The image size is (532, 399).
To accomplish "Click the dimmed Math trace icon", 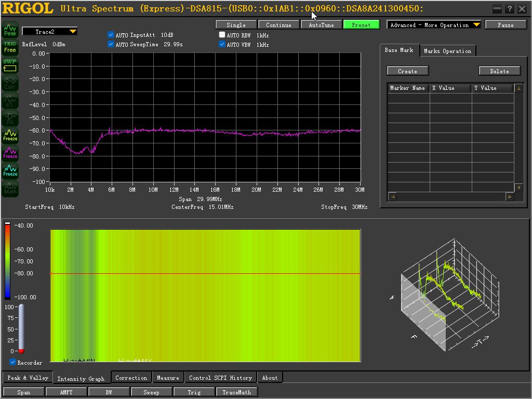I will 10,188.
